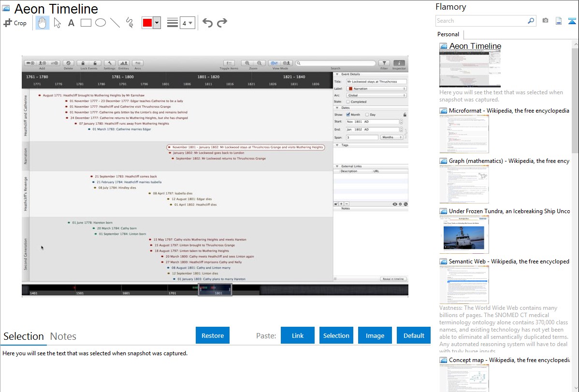579x392 pixels.
Task: Click the Span value field showing 3
Action: (362, 137)
